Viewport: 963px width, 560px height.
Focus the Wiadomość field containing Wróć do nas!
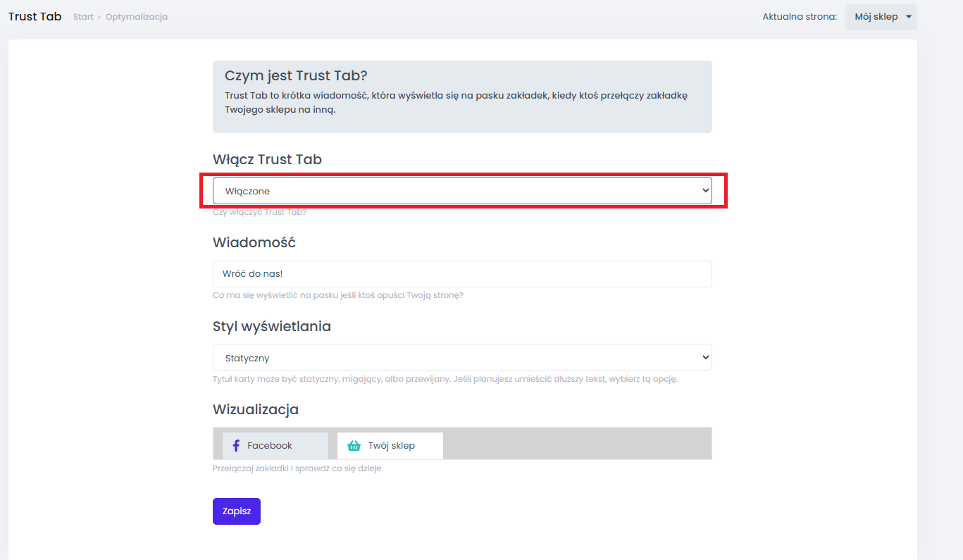tap(462, 274)
